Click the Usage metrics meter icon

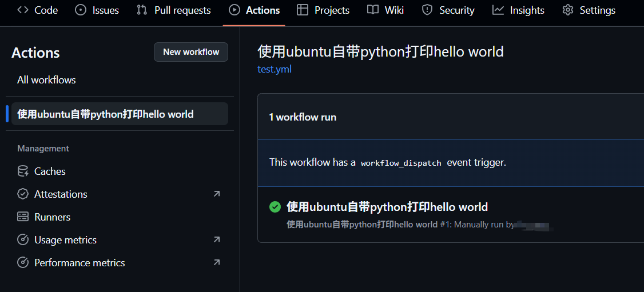point(23,240)
